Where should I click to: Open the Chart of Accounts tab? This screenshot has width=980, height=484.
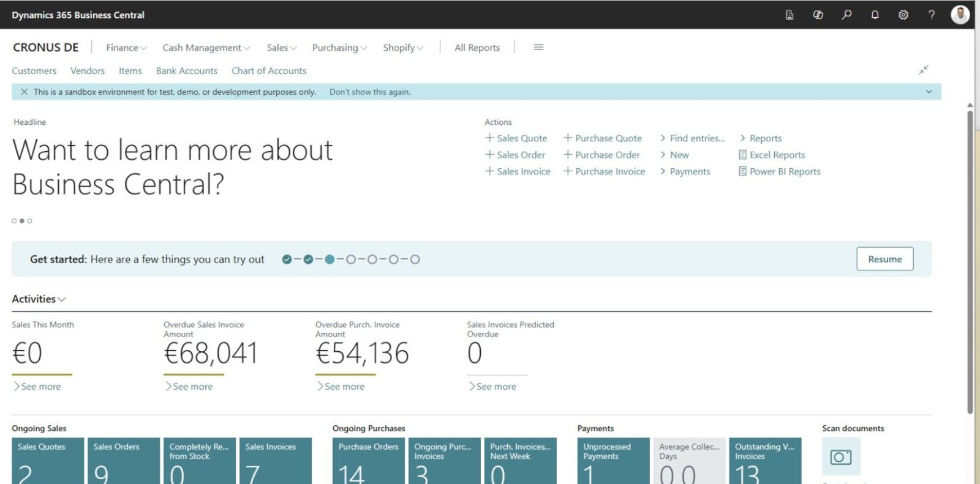(x=268, y=71)
